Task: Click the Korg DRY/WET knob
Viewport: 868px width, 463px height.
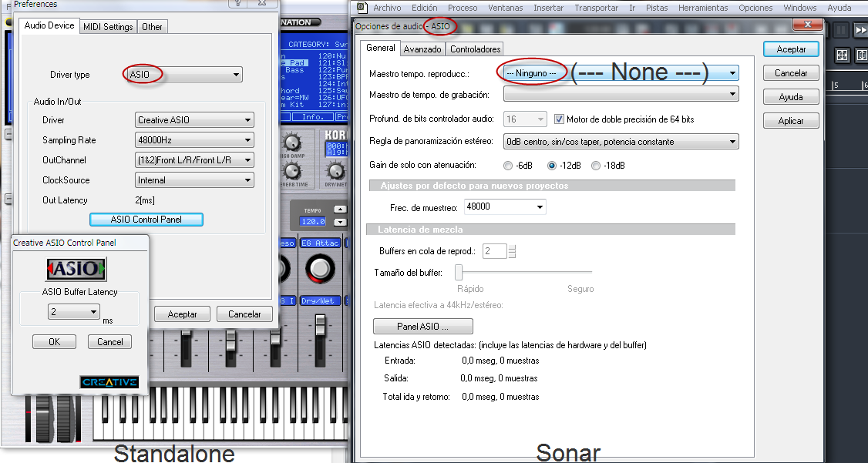Action: point(335,171)
